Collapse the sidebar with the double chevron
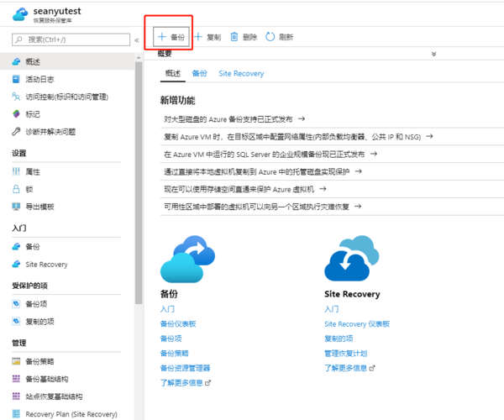 tap(137, 40)
